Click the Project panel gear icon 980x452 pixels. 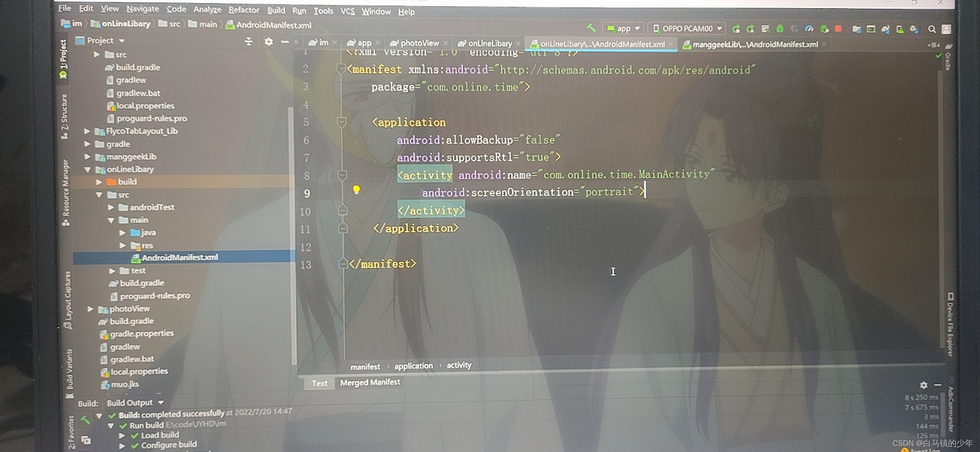268,41
